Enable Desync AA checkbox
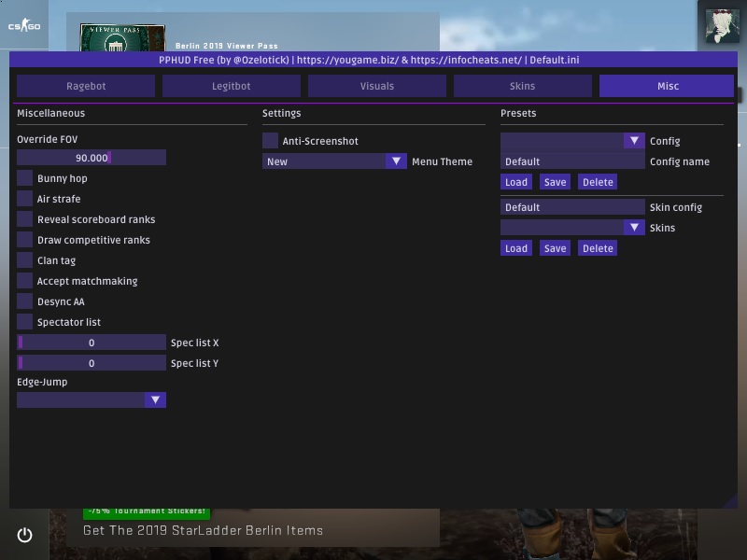 [25, 301]
